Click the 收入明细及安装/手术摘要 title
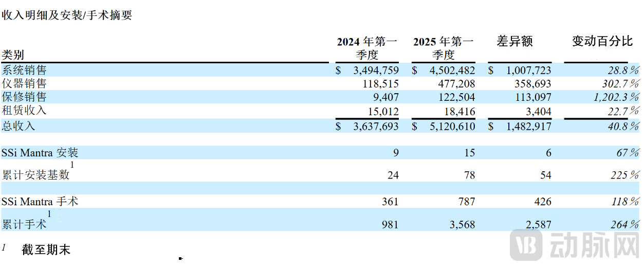Screen dimensions: 644x266 [67, 15]
